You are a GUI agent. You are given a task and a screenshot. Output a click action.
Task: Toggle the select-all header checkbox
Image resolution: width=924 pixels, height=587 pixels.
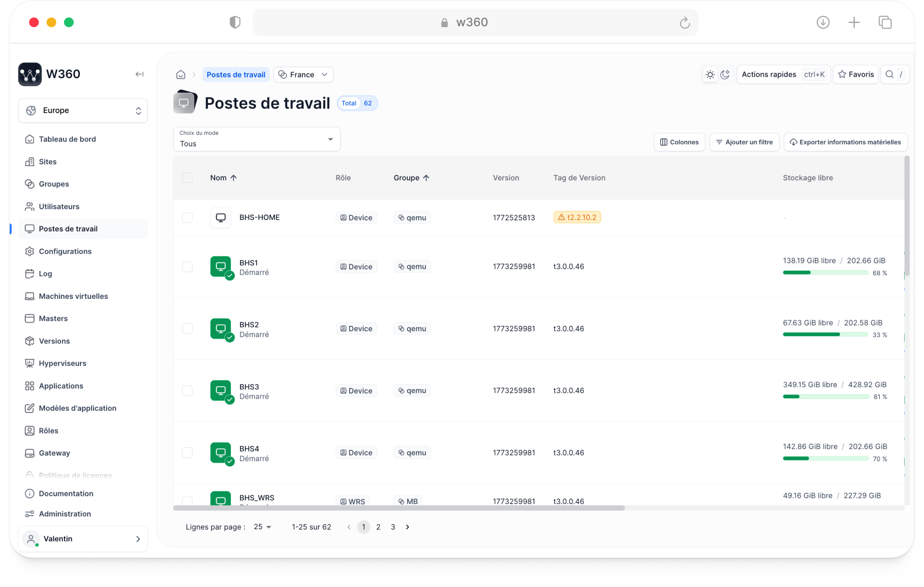click(x=187, y=178)
